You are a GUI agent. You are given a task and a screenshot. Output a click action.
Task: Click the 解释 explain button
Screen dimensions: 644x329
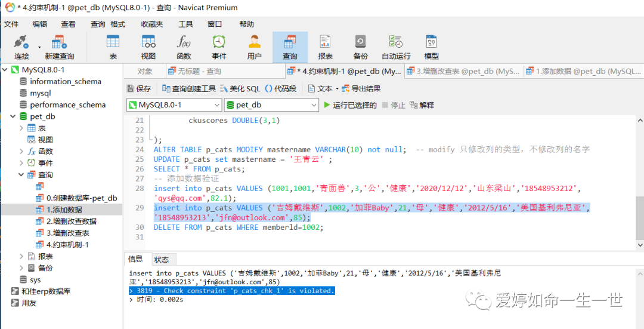click(422, 105)
